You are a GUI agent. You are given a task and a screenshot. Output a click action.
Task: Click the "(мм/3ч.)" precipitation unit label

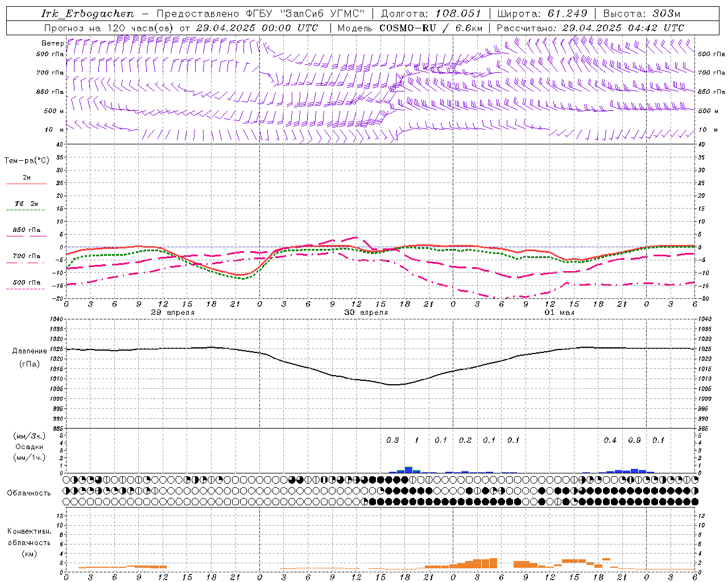pos(29,436)
